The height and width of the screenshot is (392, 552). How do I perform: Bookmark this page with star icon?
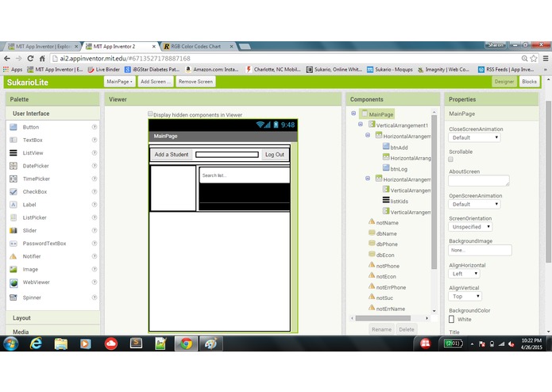coord(534,59)
